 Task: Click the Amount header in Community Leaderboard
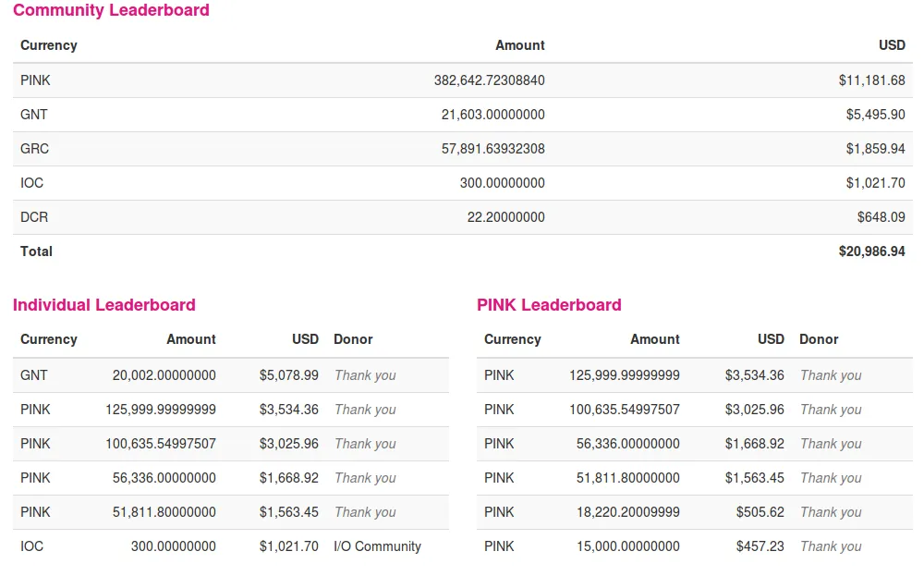point(519,45)
